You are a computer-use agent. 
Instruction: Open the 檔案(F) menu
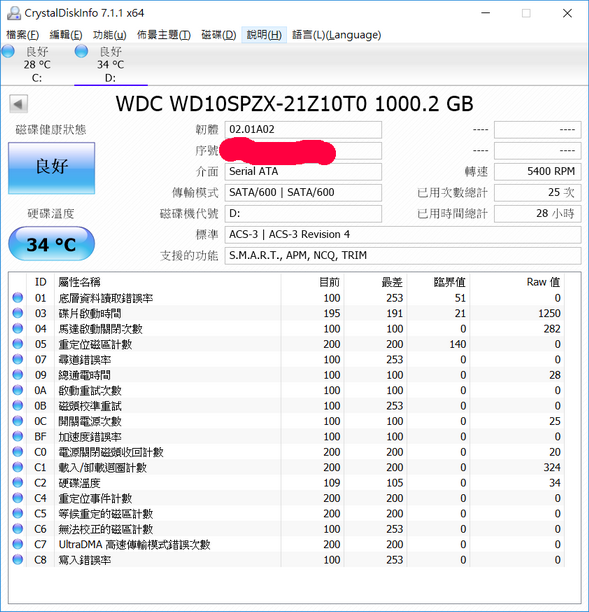tap(22, 35)
